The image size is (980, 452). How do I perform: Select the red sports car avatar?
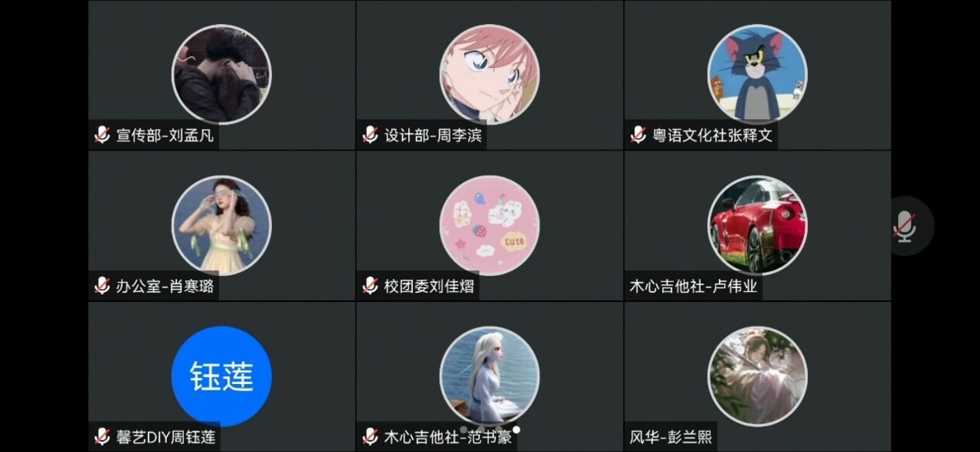coord(757,226)
